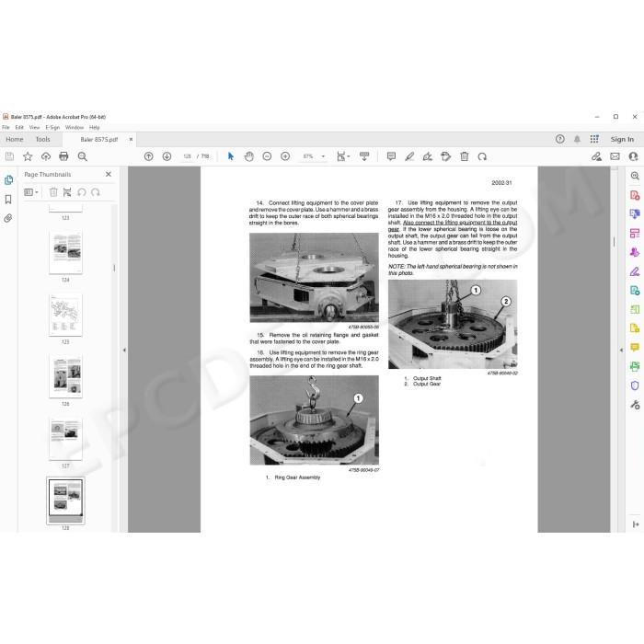The height and width of the screenshot is (644, 644).
Task: Open Create PDF tool in right pane
Action: pos(635,195)
